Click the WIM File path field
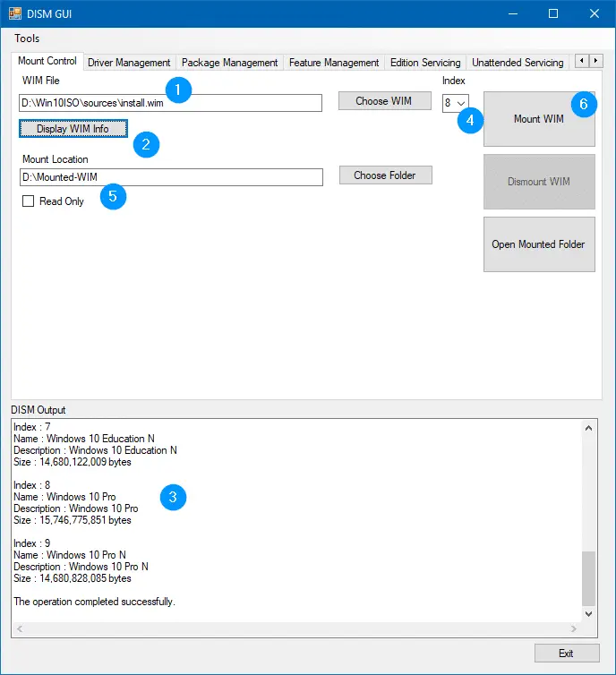 (170, 103)
